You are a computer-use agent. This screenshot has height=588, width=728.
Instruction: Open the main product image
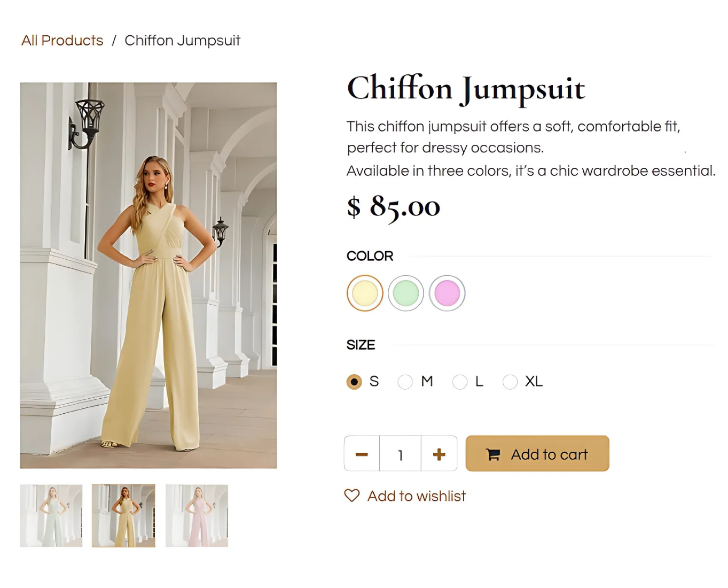tap(148, 275)
